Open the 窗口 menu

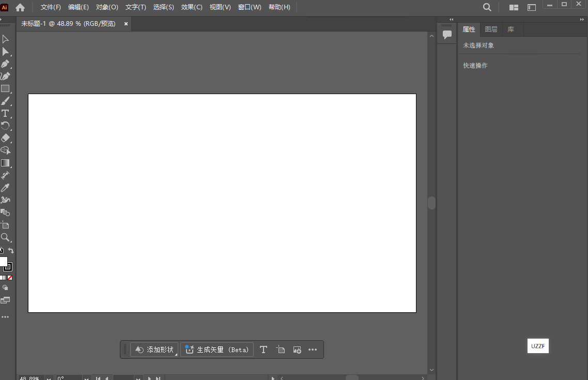[x=250, y=7]
